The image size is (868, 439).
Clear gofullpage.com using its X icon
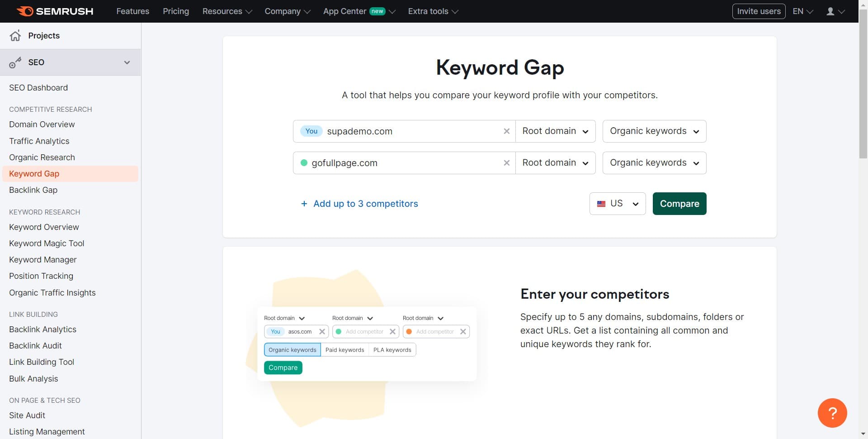pyautogui.click(x=506, y=162)
